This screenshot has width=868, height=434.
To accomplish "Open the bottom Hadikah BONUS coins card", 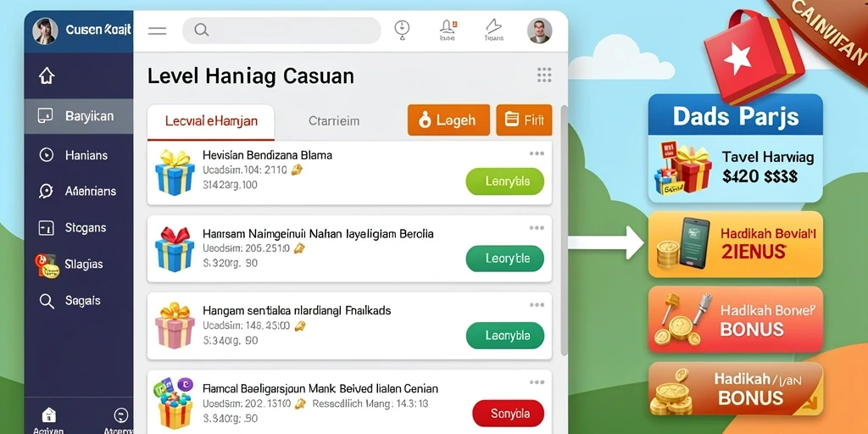I will click(x=735, y=388).
